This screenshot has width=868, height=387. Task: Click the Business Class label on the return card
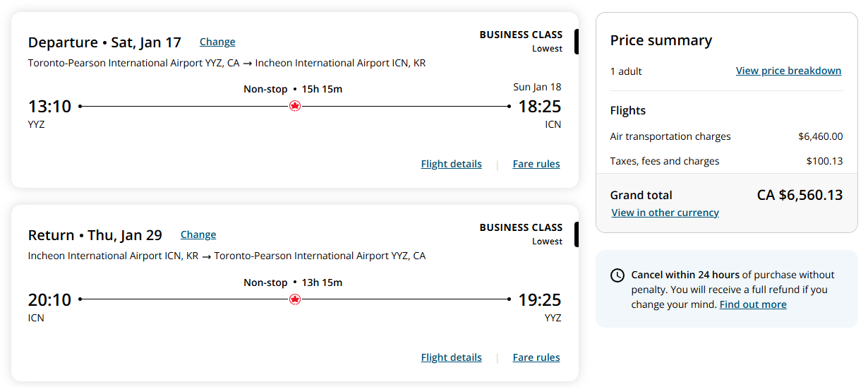pos(521,227)
